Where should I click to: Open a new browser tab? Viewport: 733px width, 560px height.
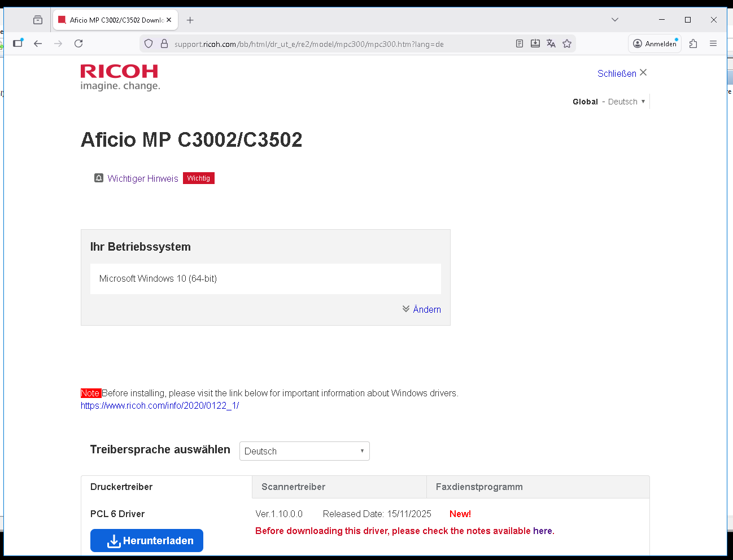pyautogui.click(x=190, y=20)
